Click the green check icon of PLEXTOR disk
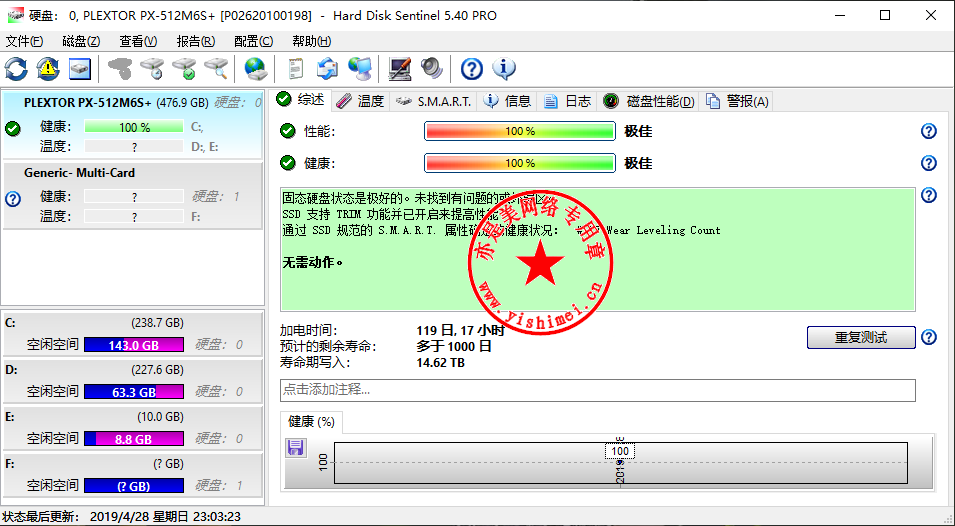This screenshot has width=955, height=526. pos(13,128)
